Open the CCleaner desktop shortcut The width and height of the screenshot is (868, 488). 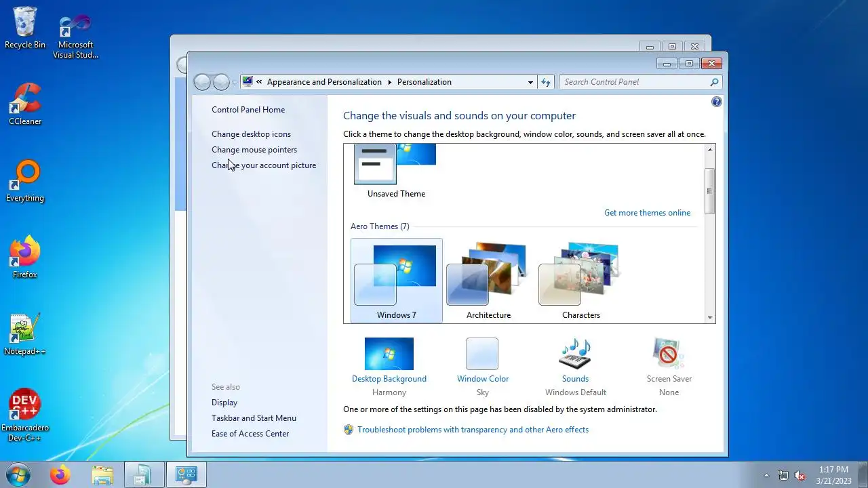point(25,104)
